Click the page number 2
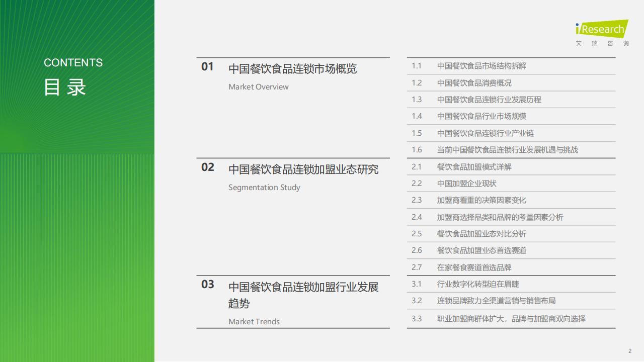This screenshot has height=362, width=644. [x=629, y=351]
